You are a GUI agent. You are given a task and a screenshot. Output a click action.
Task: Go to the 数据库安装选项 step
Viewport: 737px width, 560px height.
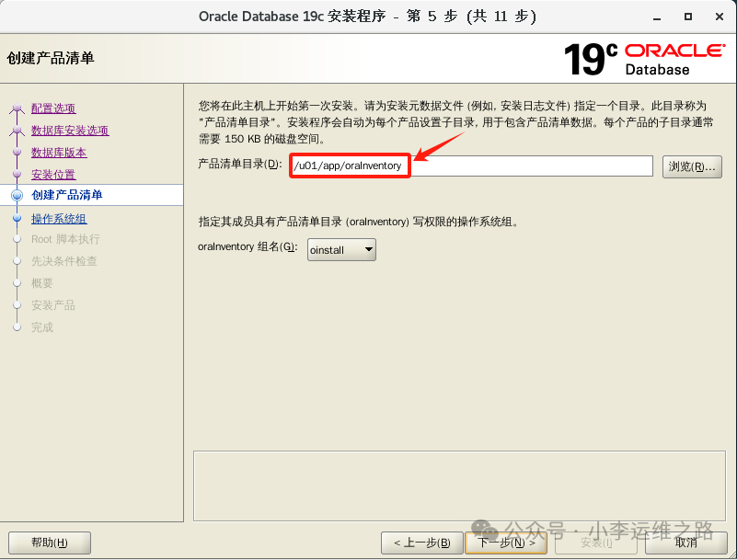coord(70,131)
